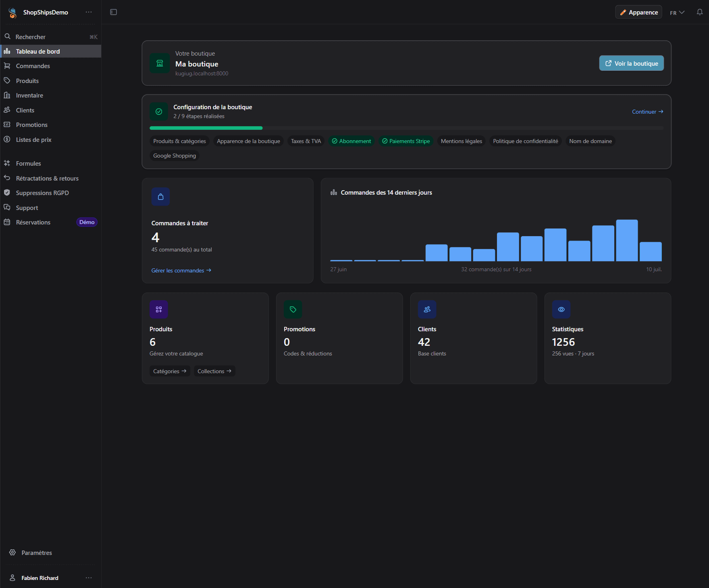Click the Clients card people icon
709x588 pixels.
click(427, 310)
